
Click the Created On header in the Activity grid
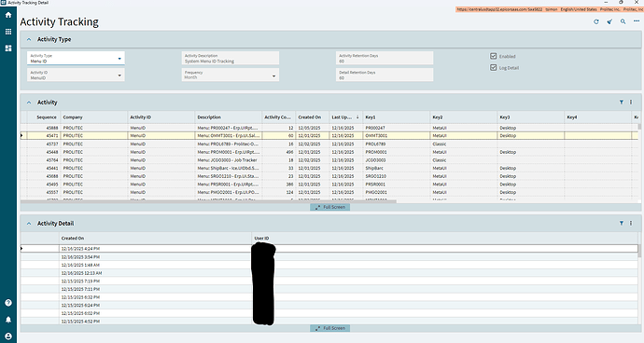312,117
